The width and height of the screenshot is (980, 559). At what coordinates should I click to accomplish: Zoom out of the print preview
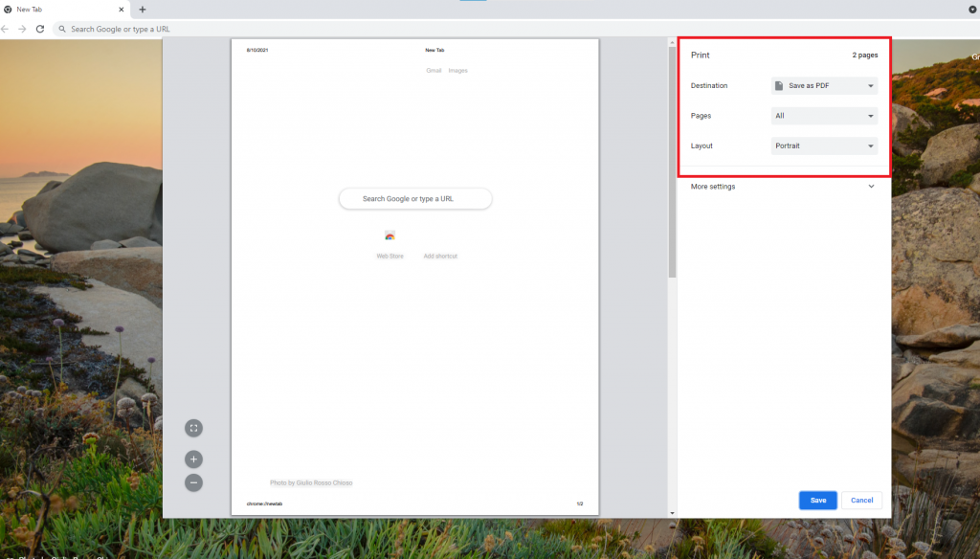[x=193, y=482]
